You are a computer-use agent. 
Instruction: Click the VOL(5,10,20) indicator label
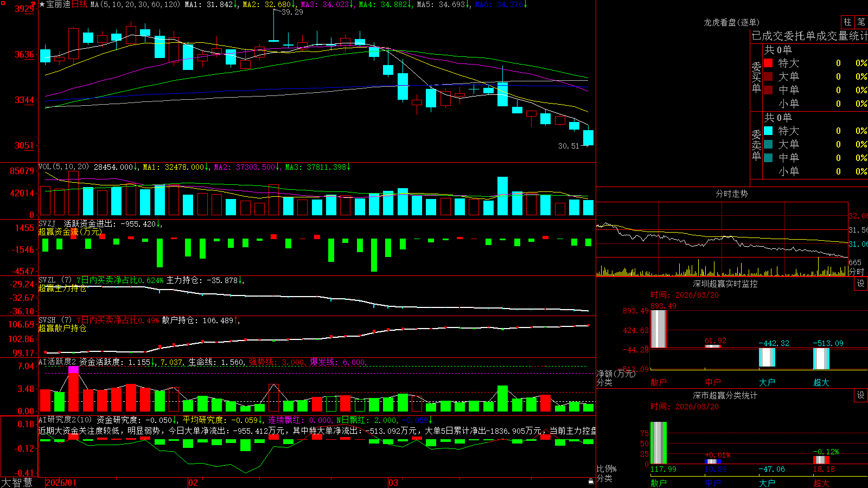pyautogui.click(x=63, y=167)
